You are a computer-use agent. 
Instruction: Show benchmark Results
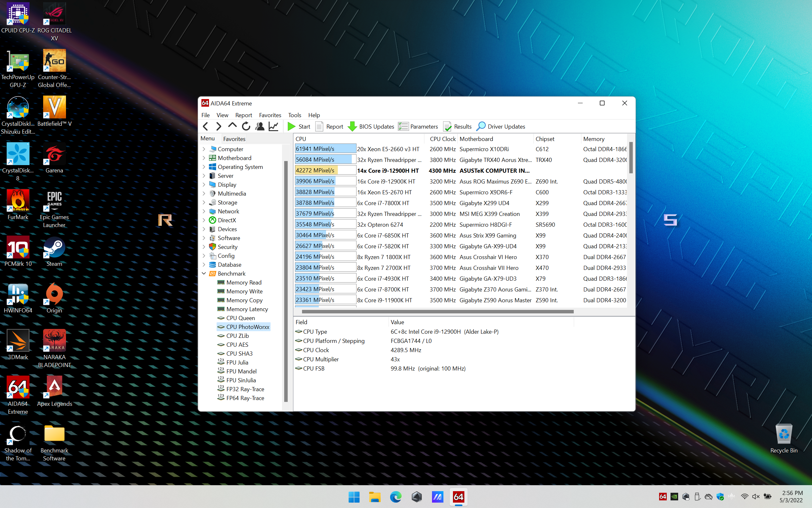click(x=457, y=126)
